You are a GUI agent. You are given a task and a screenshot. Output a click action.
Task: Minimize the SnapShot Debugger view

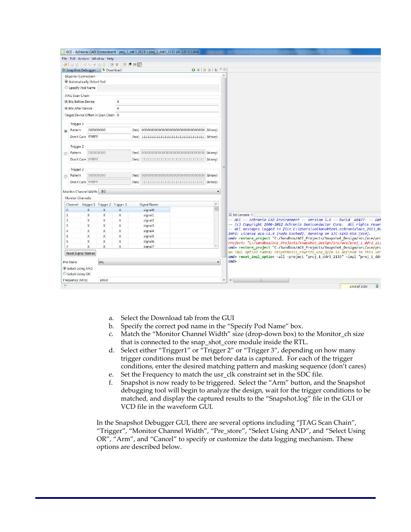click(221, 69)
